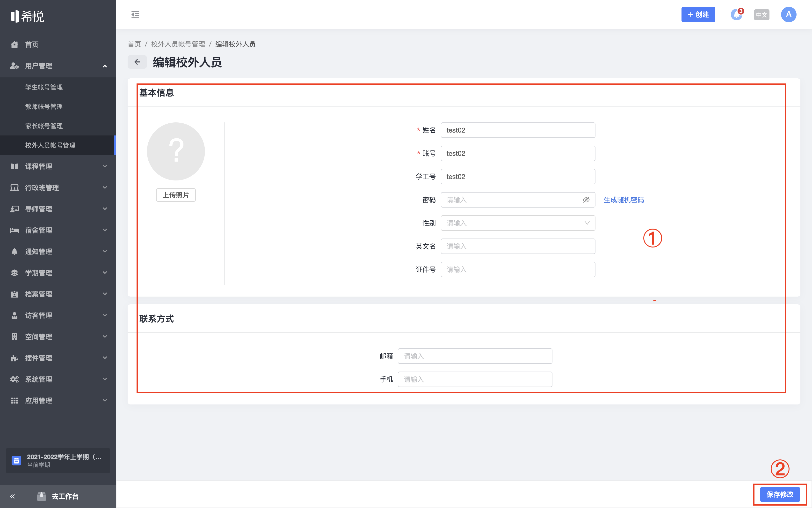Click the 插件管理 puzzle icon

pos(14,358)
